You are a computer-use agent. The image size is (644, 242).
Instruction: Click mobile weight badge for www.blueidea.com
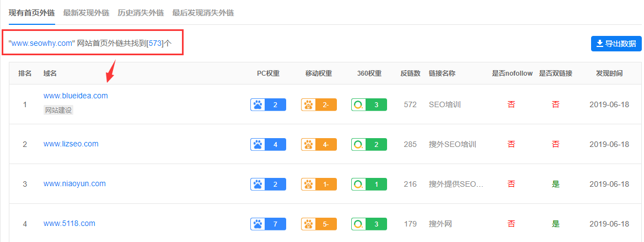point(319,104)
